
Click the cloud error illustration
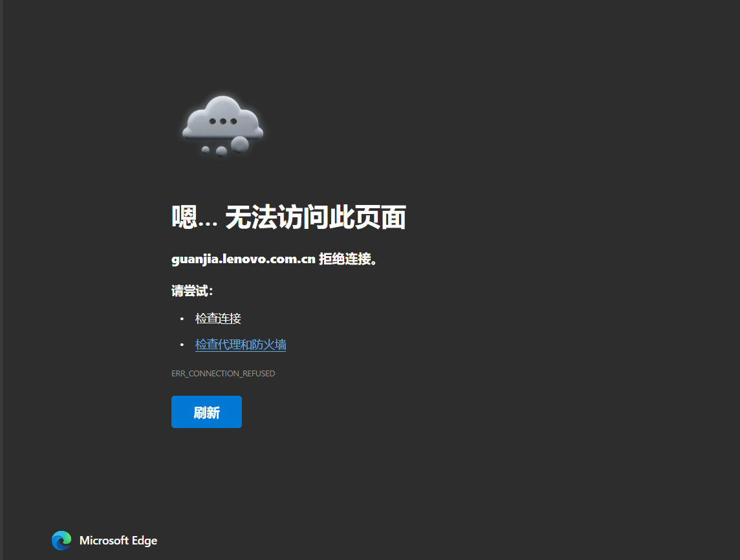point(223,126)
